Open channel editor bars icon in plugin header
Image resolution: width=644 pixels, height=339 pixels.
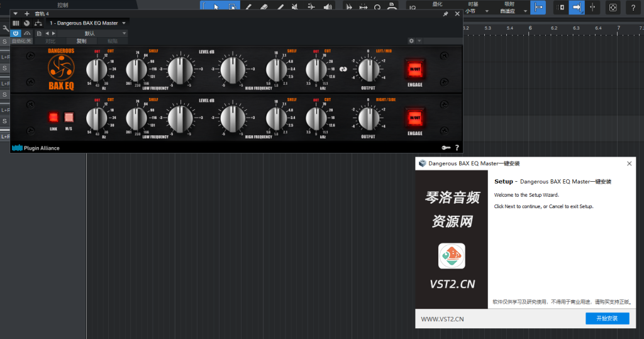click(x=16, y=23)
